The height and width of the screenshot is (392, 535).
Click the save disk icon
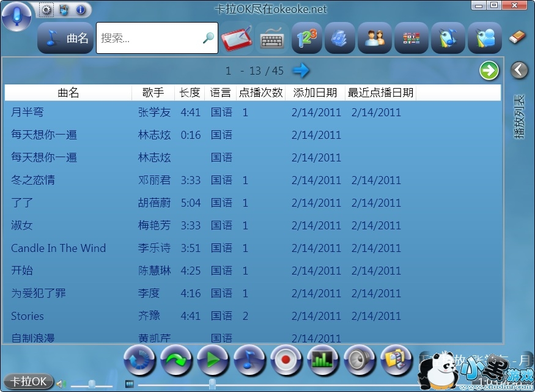coord(64,10)
